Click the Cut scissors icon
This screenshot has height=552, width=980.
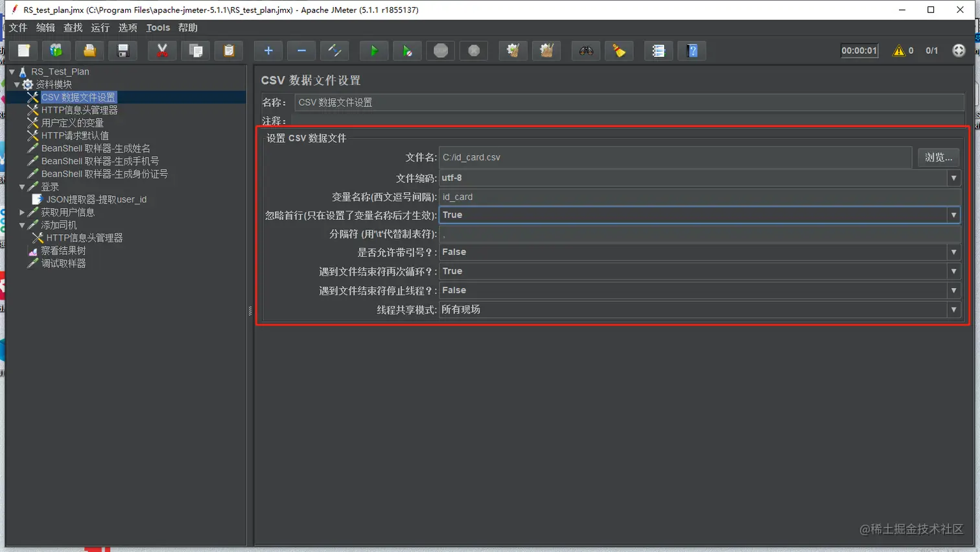click(162, 51)
